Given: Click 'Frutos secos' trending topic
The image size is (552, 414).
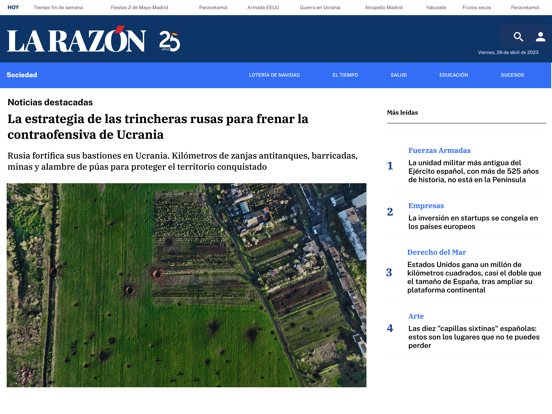Looking at the screenshot, I should point(477,7).
